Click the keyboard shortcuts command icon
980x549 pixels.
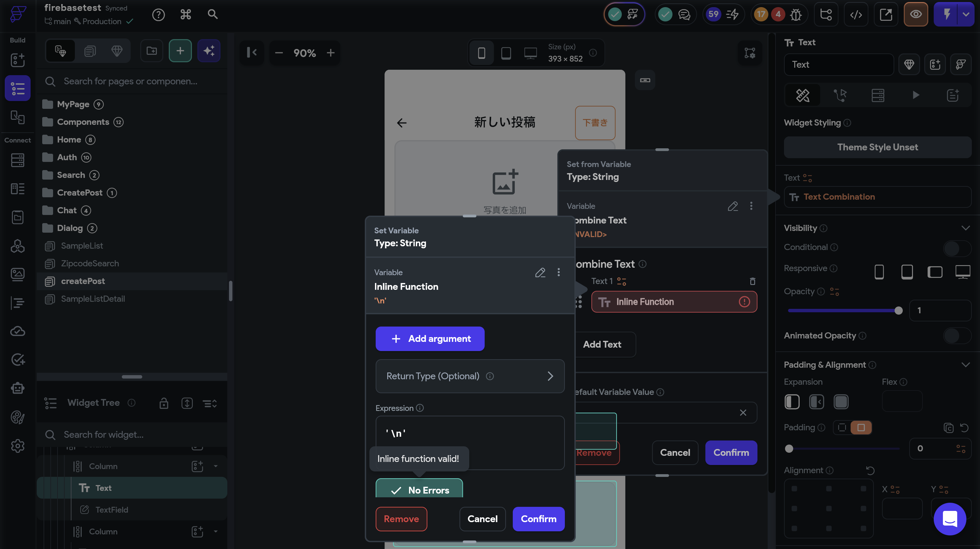185,14
